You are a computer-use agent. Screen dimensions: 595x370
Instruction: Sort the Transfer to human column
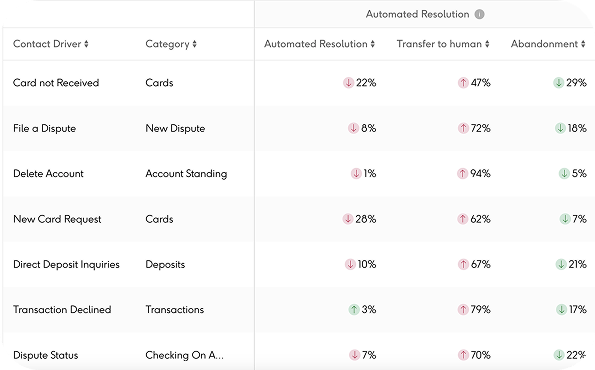click(487, 44)
